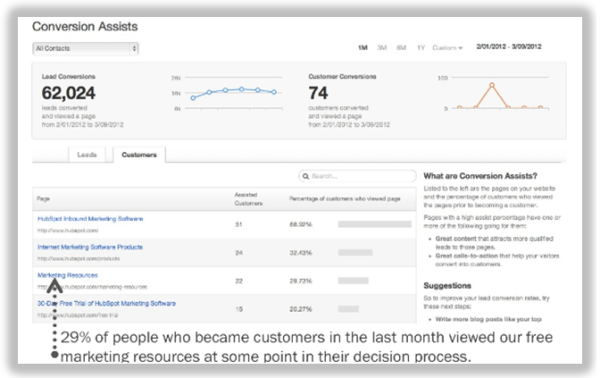The height and width of the screenshot is (378, 600).
Task: Click the Lead Conversions label
Action: click(x=68, y=77)
